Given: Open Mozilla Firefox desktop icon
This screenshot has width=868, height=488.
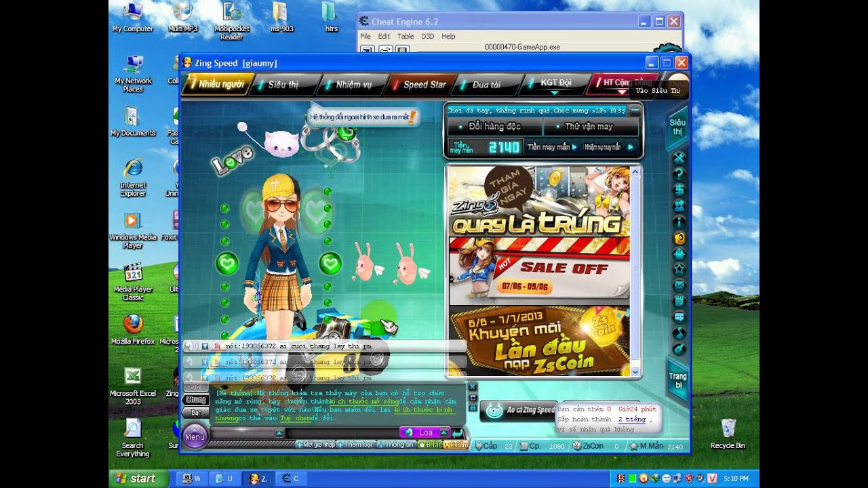Looking at the screenshot, I should click(x=133, y=329).
